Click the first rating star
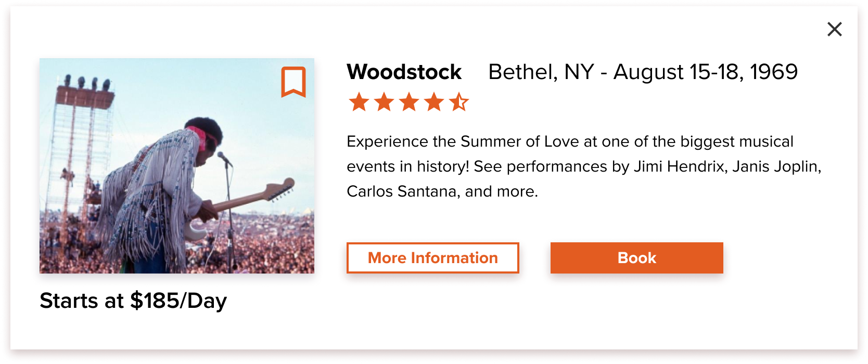The height and width of the screenshot is (364, 868). [x=359, y=102]
